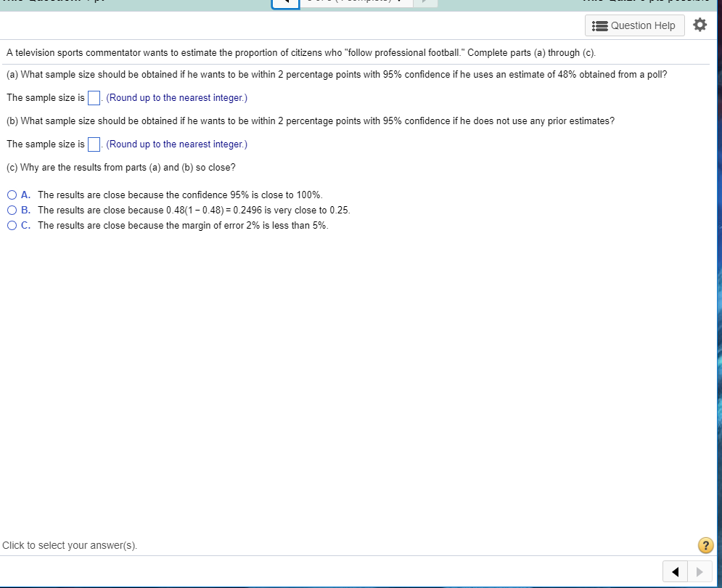Click the forward navigation arrow at bottom right

[698, 571]
